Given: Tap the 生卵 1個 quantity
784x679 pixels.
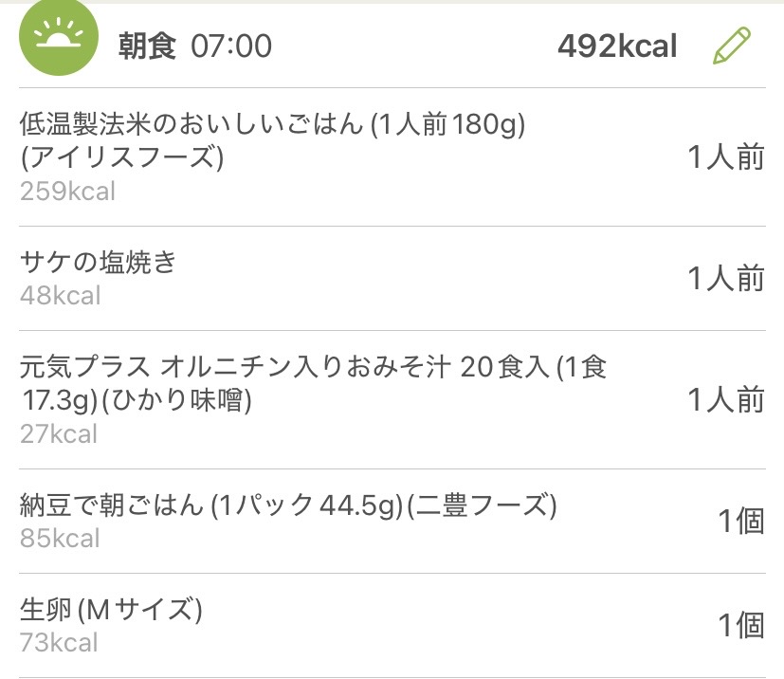Looking at the screenshot, I should (740, 626).
